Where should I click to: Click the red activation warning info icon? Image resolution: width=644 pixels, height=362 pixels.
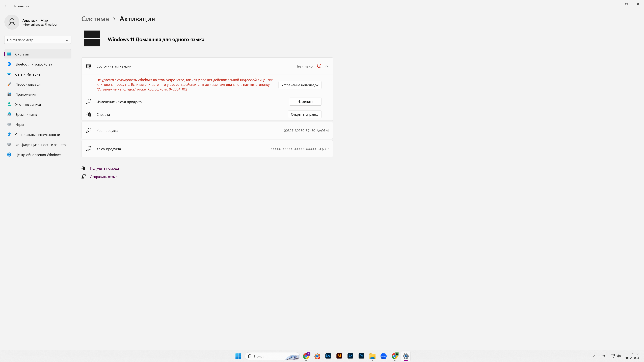pos(319,66)
